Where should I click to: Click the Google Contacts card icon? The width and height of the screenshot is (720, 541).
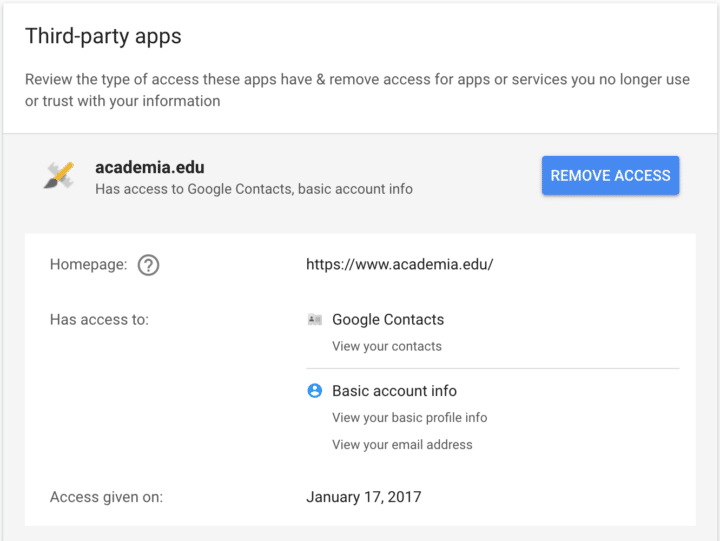coord(315,320)
